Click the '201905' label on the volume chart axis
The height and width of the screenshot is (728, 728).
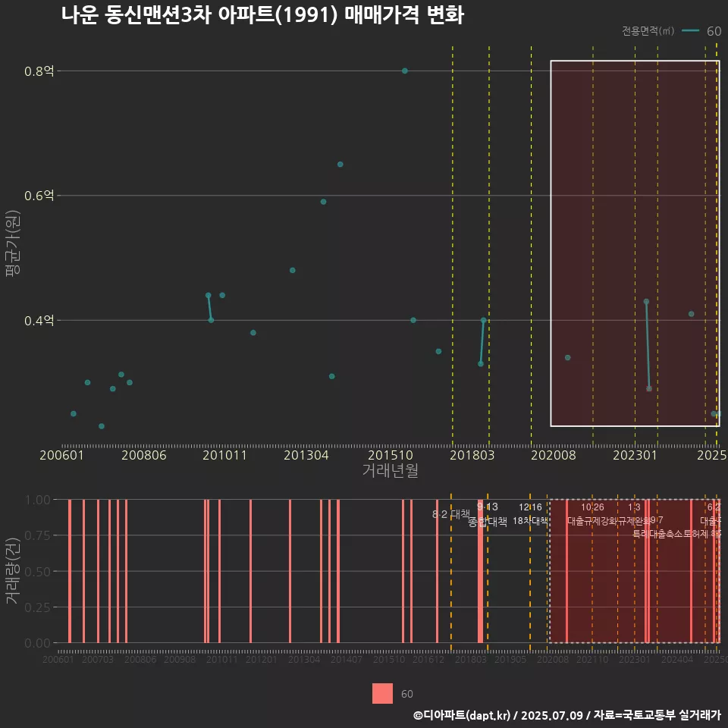point(510,659)
